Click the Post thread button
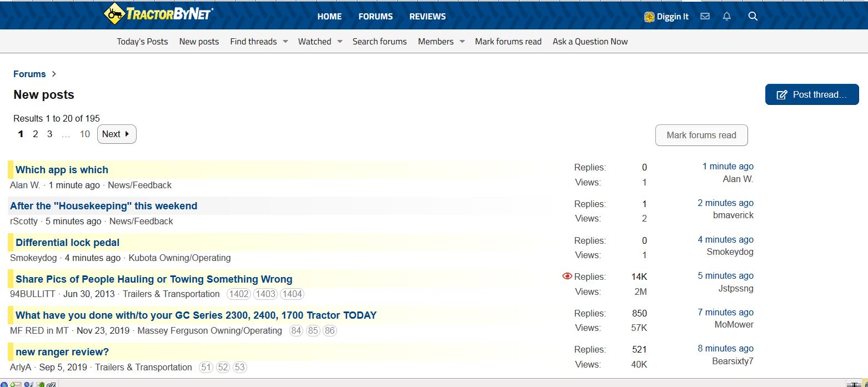The image size is (868, 387). [x=811, y=94]
